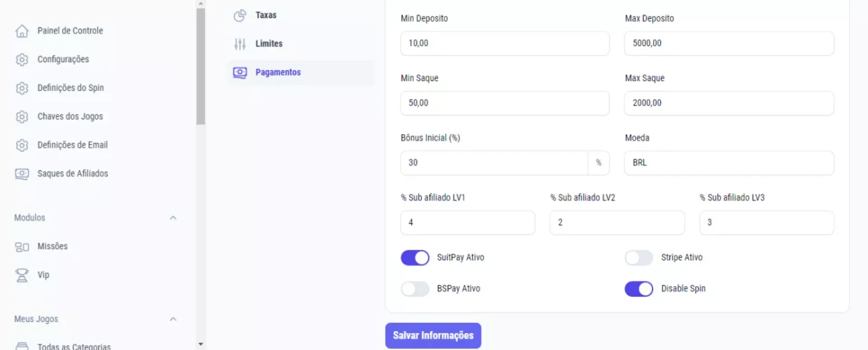Go to Painel de Controle
The width and height of the screenshot is (868, 350).
[70, 31]
